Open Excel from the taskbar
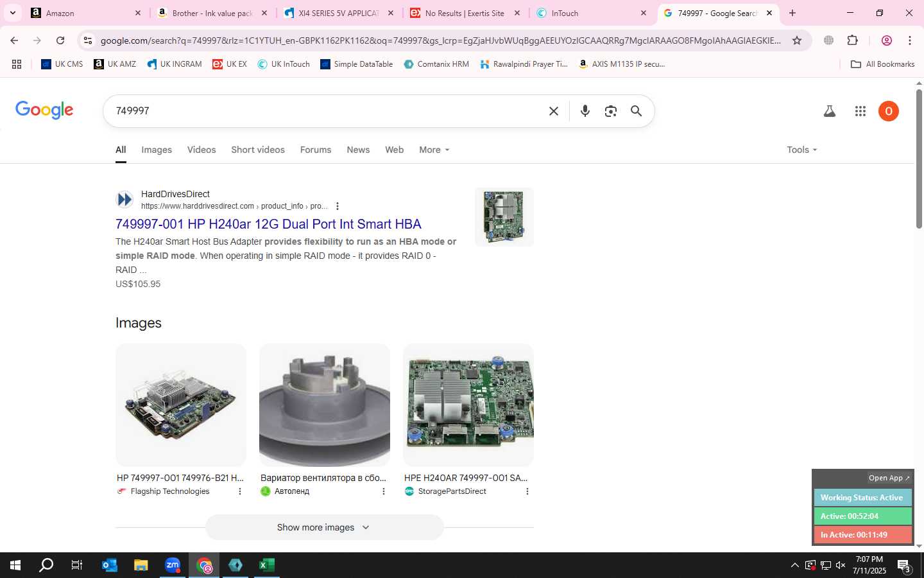 [x=267, y=565]
